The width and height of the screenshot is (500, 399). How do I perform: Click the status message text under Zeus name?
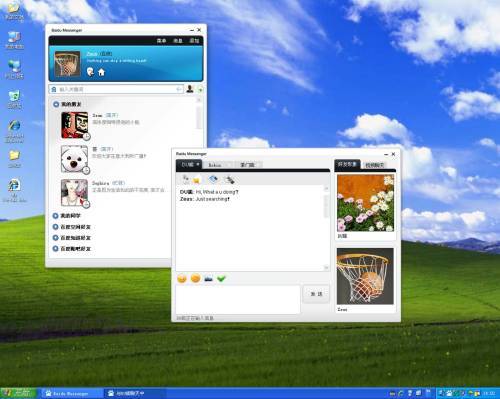(116, 61)
